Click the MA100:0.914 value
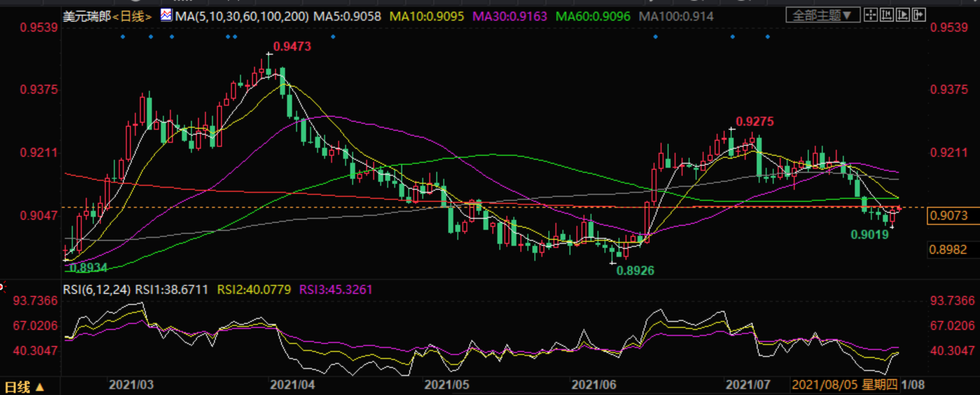The image size is (980, 395). coord(676,15)
